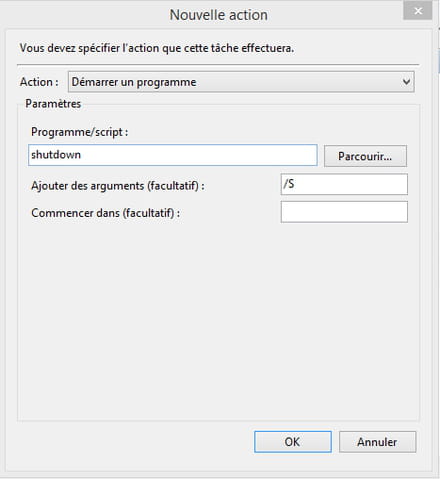
Task: Expand the Action dropdown arrow
Action: 406,82
